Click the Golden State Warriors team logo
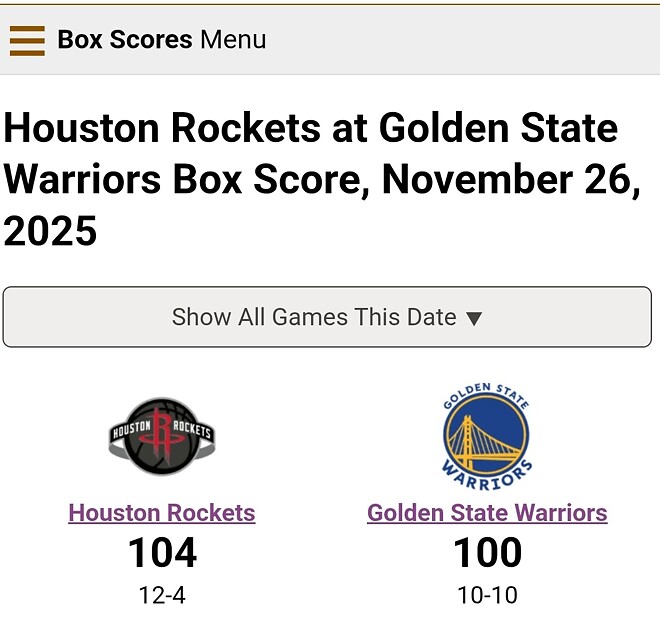 click(x=487, y=436)
